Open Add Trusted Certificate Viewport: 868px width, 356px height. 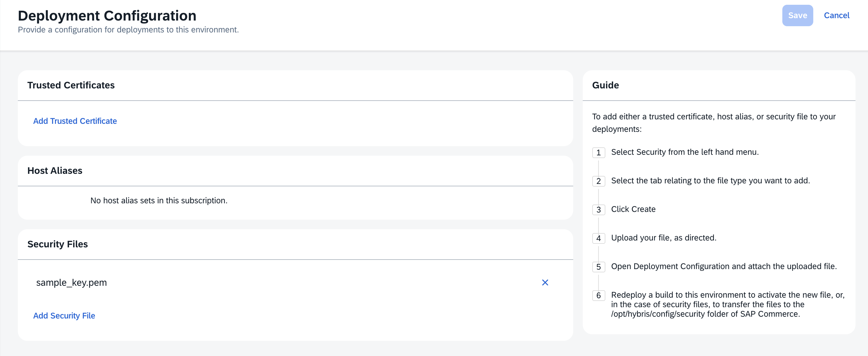click(x=75, y=121)
